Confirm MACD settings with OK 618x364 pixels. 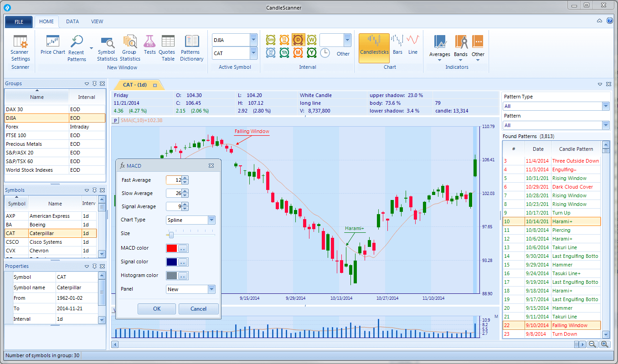tap(156, 308)
